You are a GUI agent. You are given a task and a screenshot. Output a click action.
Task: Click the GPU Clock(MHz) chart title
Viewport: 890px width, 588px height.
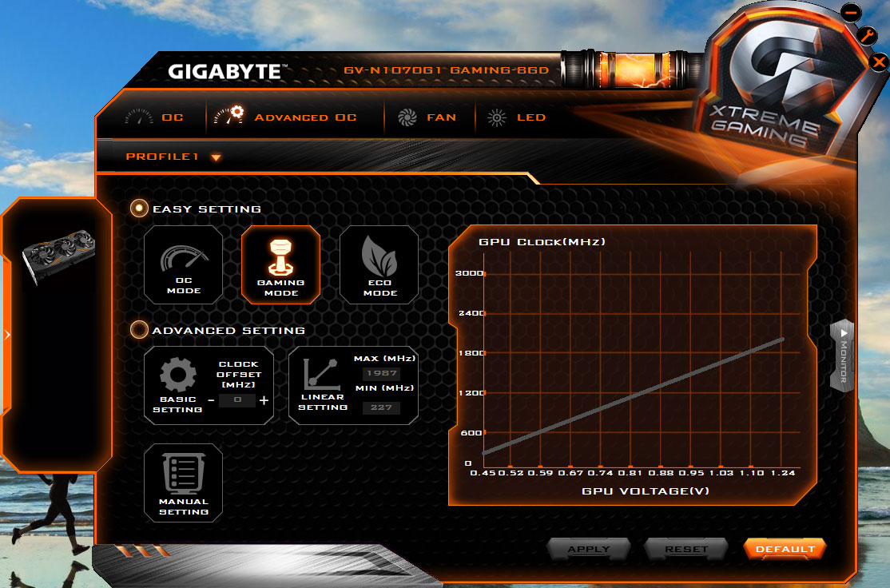point(542,242)
